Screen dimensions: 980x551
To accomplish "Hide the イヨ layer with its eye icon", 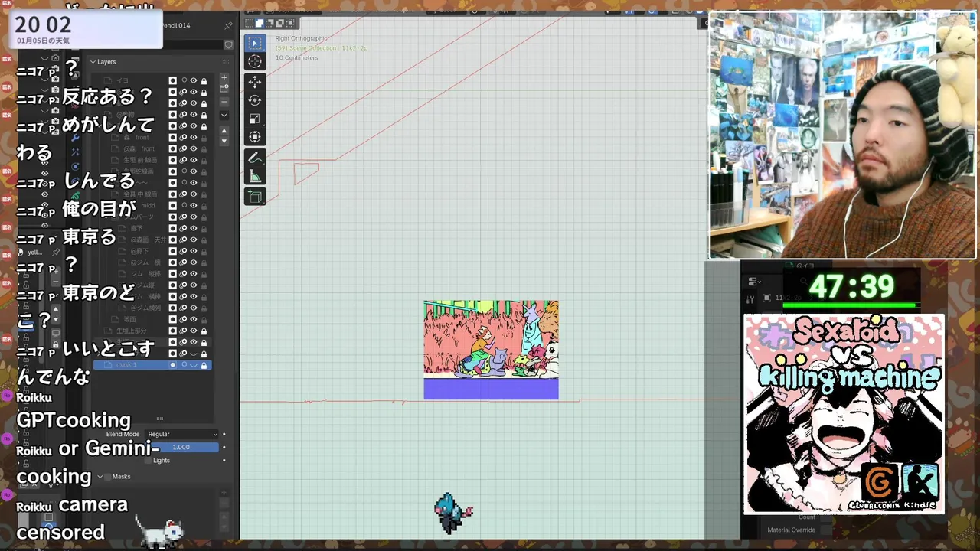I will [x=194, y=80].
